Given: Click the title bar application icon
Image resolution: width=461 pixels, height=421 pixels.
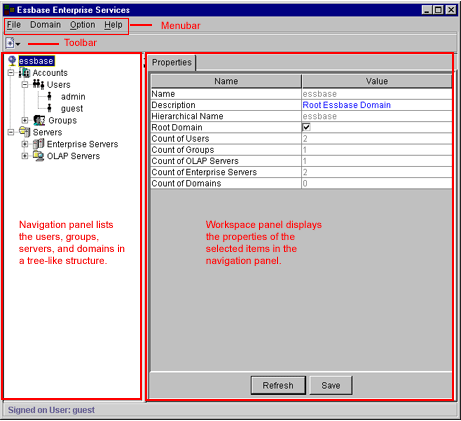Looking at the screenshot, I should click(9, 10).
